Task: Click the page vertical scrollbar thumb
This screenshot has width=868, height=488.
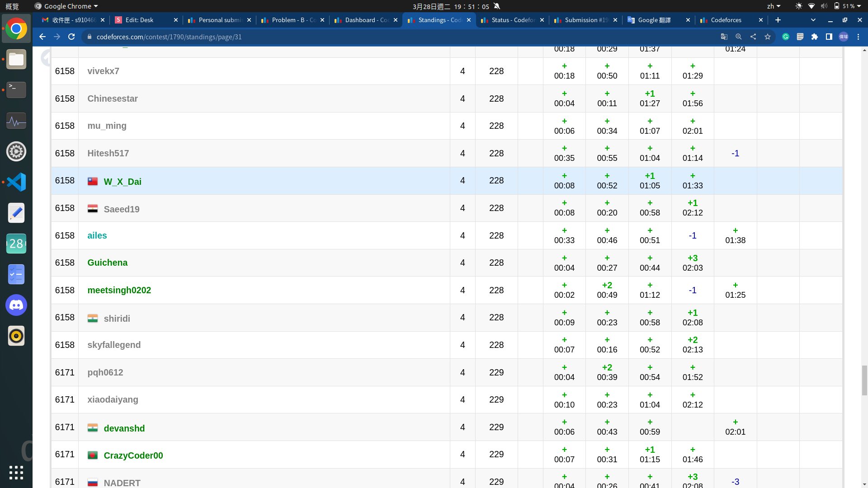Action: tap(864, 380)
